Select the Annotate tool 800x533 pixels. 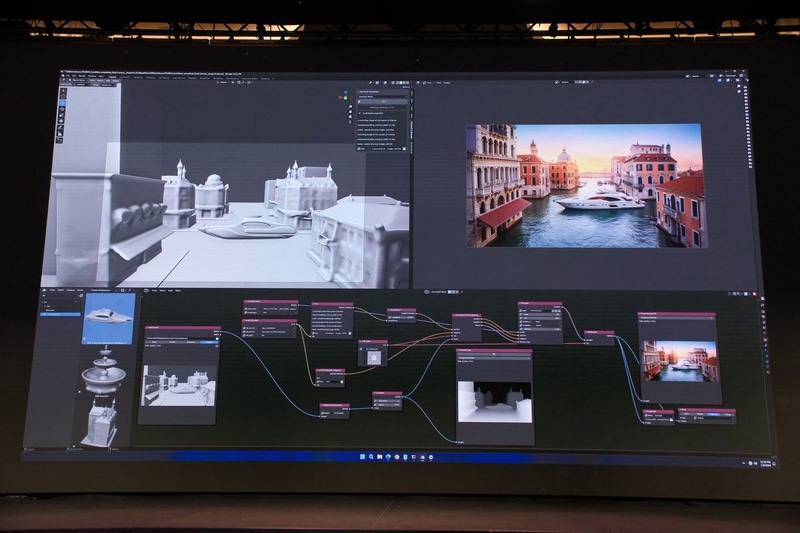[61, 128]
